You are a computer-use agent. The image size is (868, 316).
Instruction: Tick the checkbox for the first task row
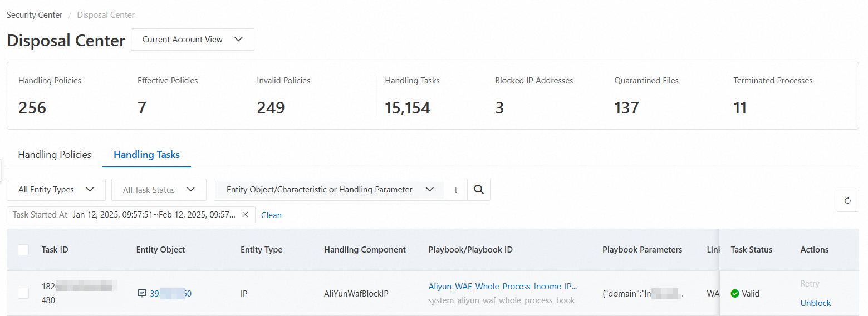(23, 293)
